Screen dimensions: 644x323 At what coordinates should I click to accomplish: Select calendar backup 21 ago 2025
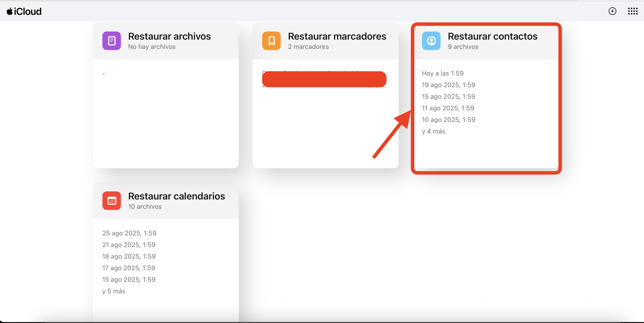[129, 245]
